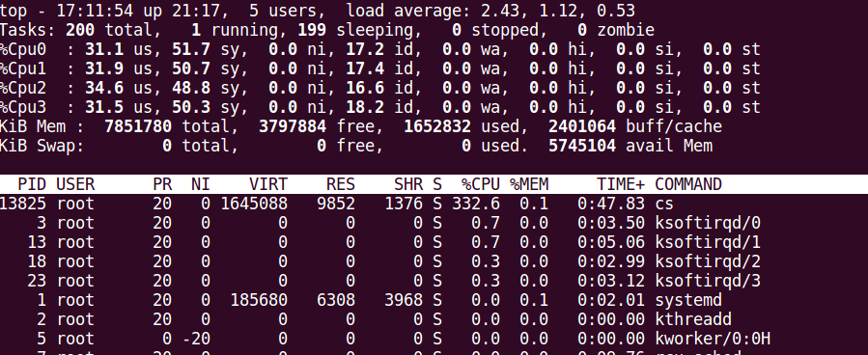Select the cs process command name
This screenshot has width=868, height=355.
[663, 205]
